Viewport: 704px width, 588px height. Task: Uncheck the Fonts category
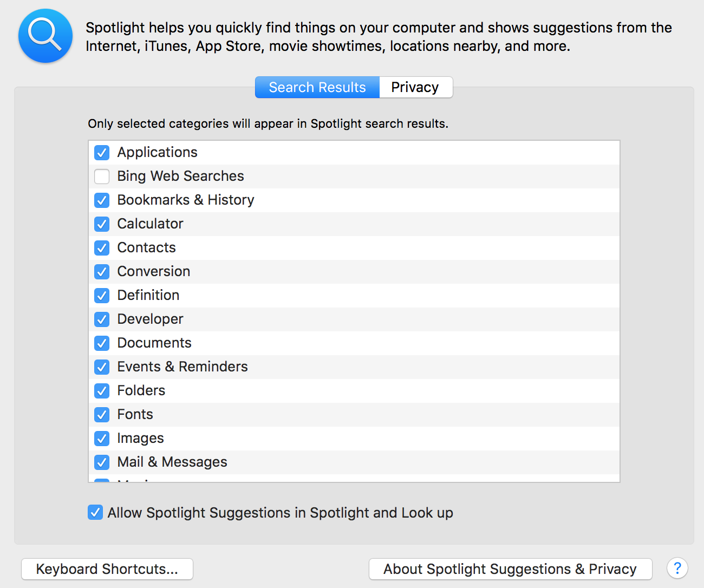[x=102, y=415]
